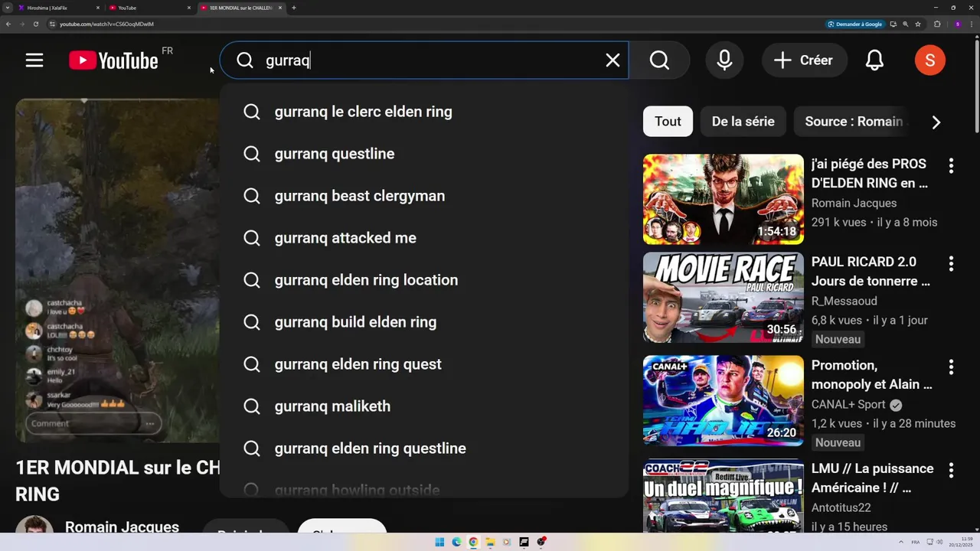Screen dimensions: 980x551
Task: Show more filter chips with the right chevron
Action: pyautogui.click(x=936, y=122)
